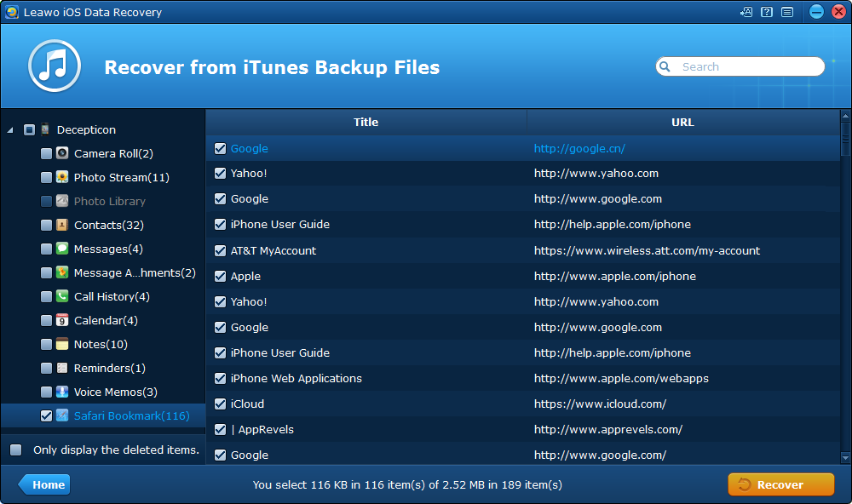The image size is (852, 504).
Task: Open the help question mark icon
Action: coord(767,12)
